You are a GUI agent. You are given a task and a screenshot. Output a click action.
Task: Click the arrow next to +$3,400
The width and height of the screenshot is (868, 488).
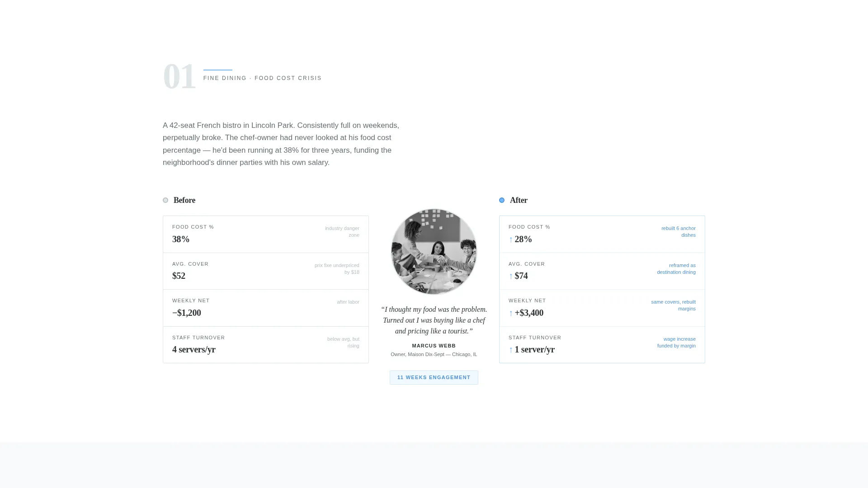(511, 313)
